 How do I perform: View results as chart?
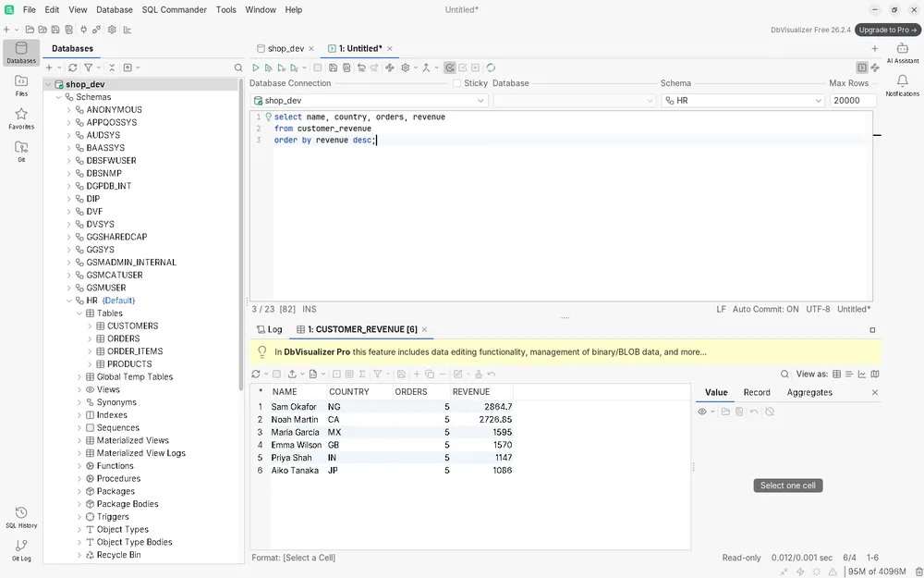coord(862,374)
